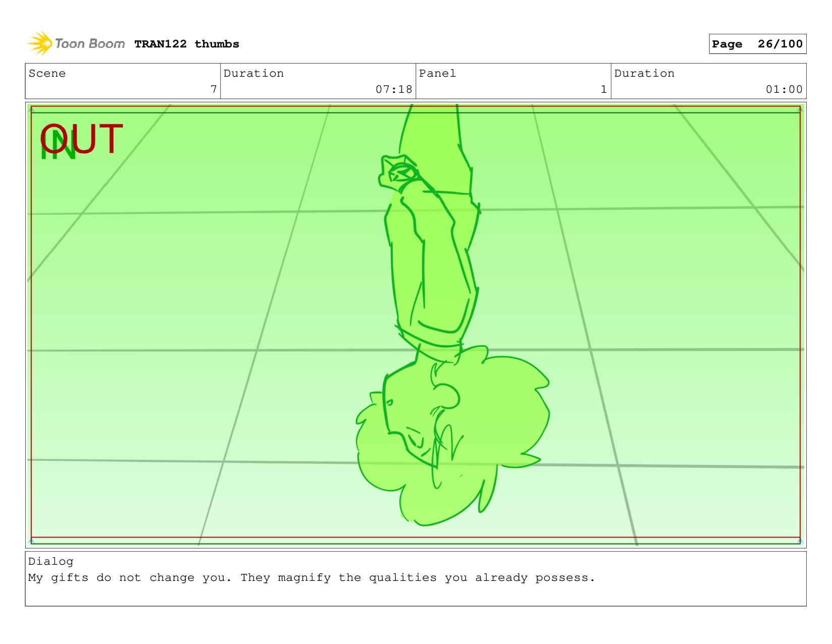Select the "TRAN122 thumbs" title text
The image size is (832, 644).
tap(187, 44)
